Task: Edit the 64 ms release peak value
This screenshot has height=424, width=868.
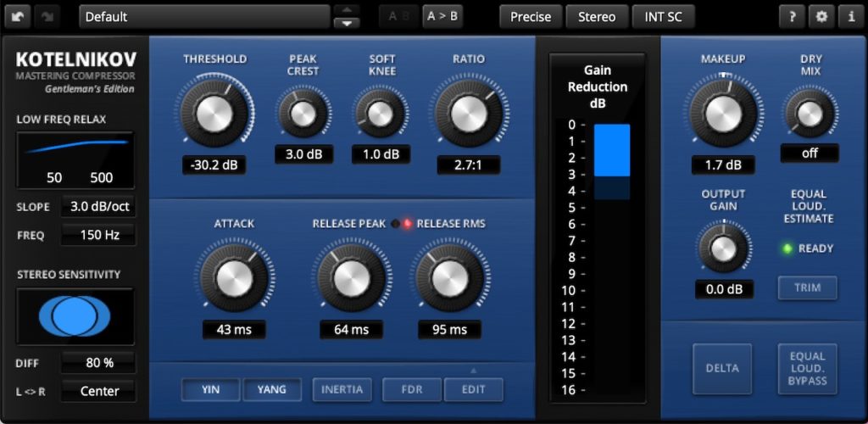Action: pos(352,329)
